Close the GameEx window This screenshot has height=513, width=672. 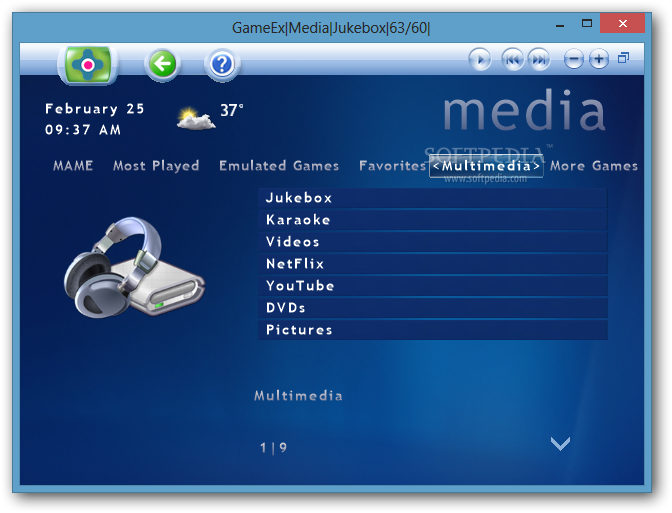click(623, 24)
